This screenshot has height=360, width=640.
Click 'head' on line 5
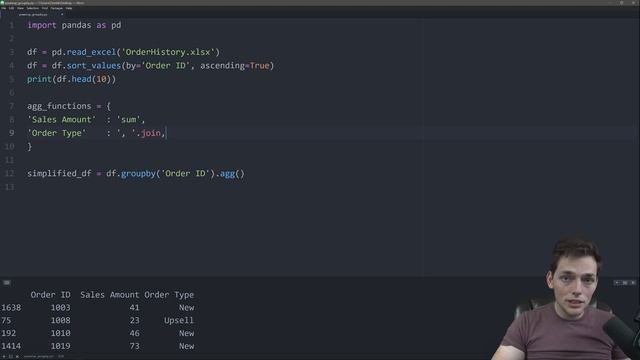click(81, 79)
